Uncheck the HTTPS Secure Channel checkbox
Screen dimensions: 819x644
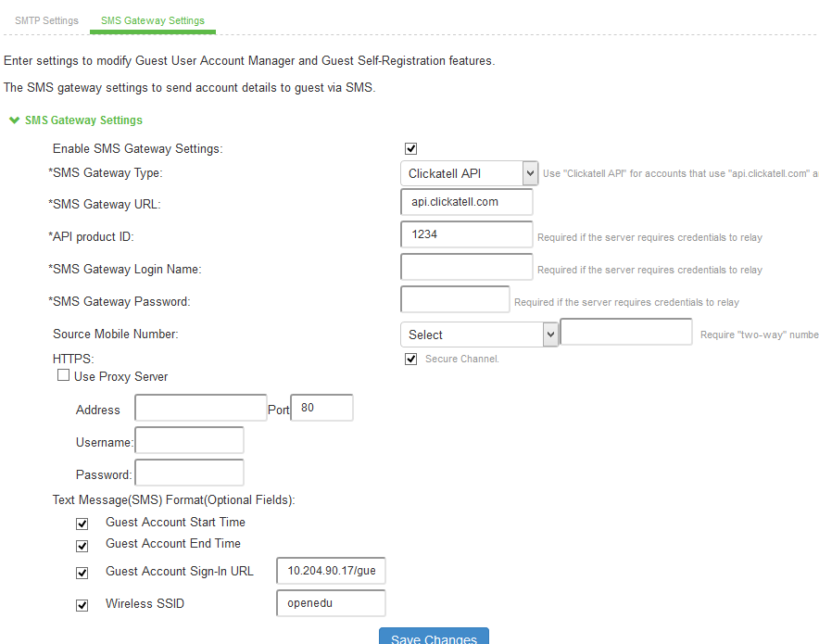click(x=411, y=359)
